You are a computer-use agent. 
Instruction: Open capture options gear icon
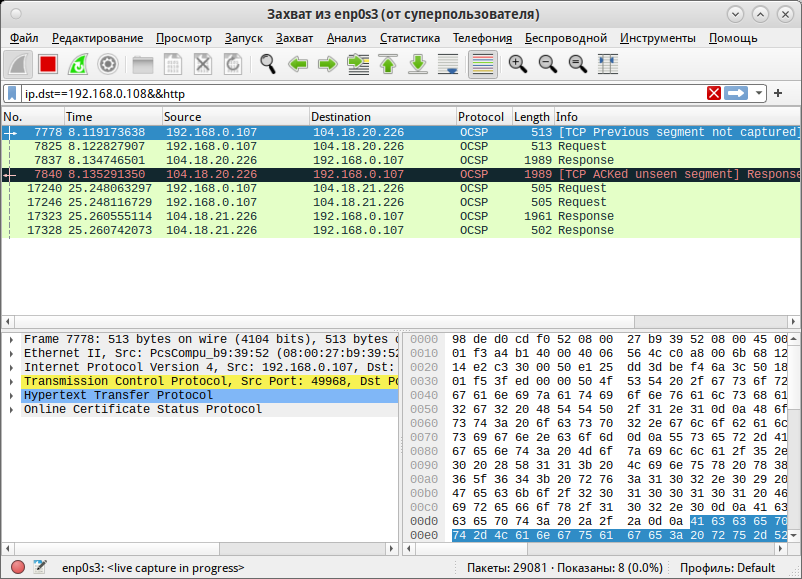click(108, 64)
